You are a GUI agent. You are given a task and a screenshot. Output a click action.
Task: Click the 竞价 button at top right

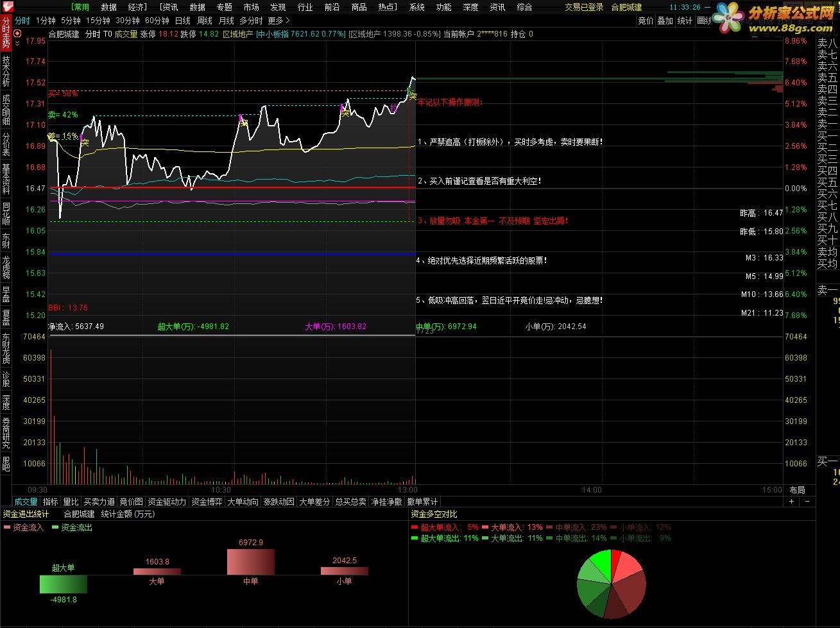click(x=646, y=21)
